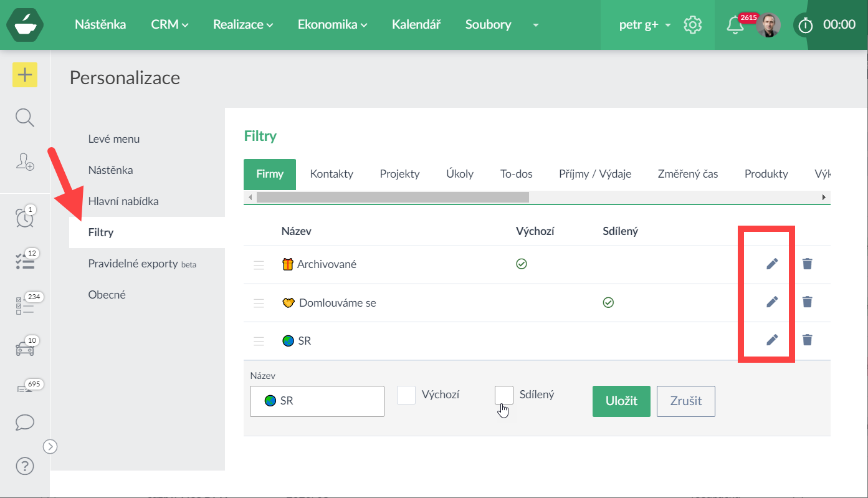Open the notifications bell icon

tap(735, 25)
